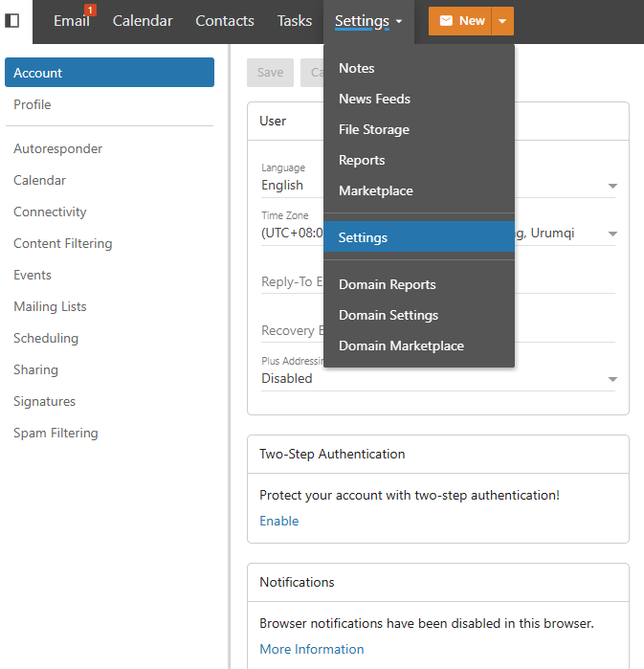The image size is (644, 669).
Task: Select Marketplace from the dropdown menu
Action: point(376,191)
